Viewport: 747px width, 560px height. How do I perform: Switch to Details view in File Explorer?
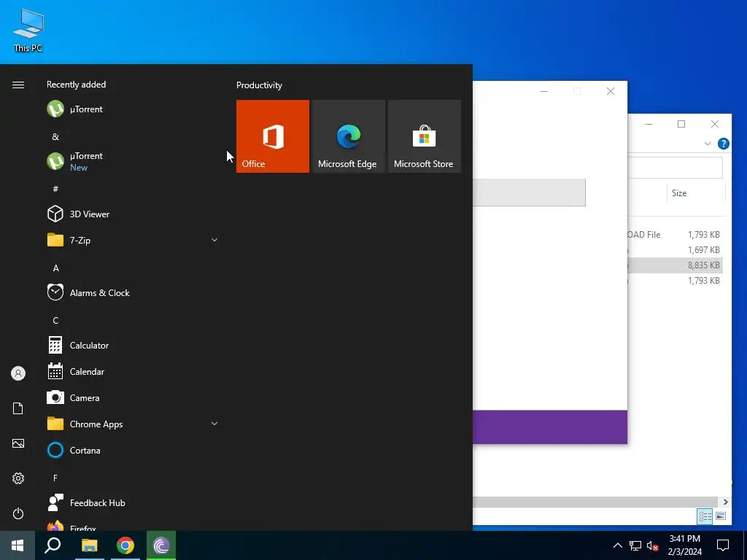705,516
